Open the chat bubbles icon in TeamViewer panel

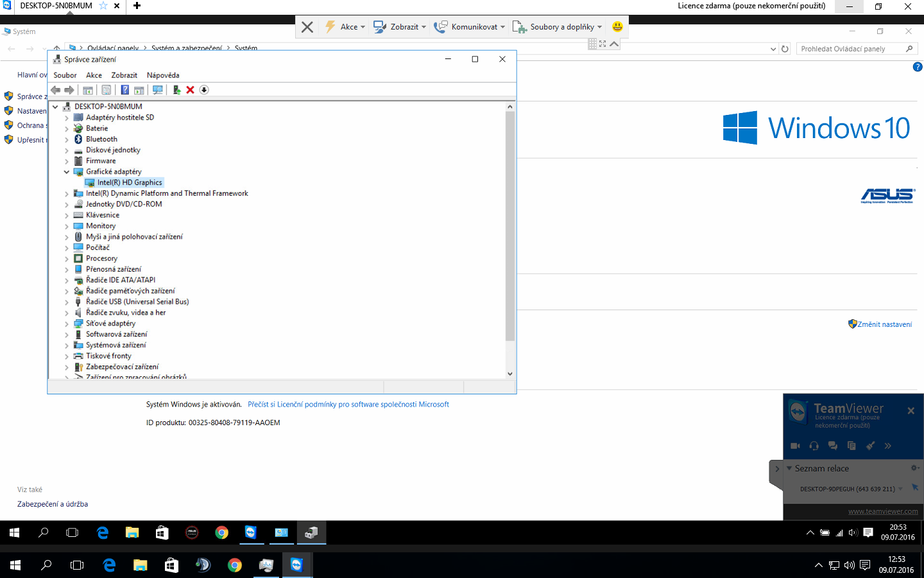click(833, 446)
